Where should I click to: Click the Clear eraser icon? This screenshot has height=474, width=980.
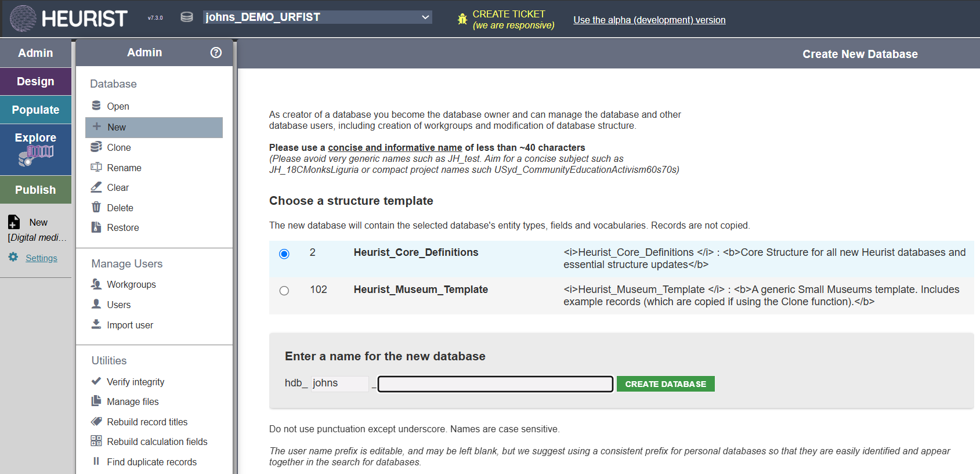pyautogui.click(x=96, y=187)
